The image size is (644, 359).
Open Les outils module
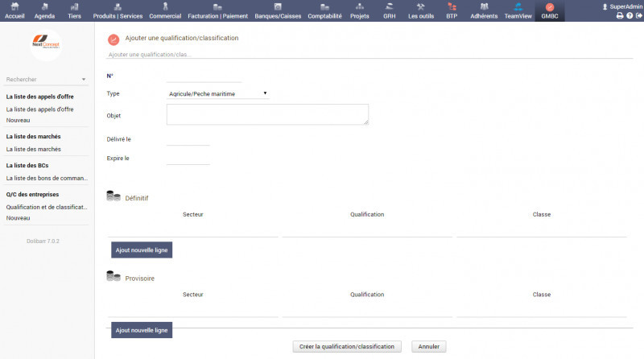coord(421,11)
